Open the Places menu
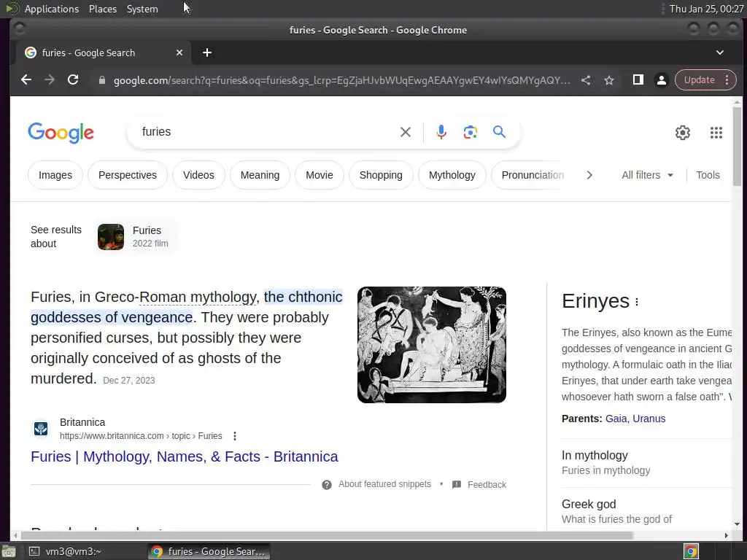This screenshot has width=747, height=560. [103, 9]
